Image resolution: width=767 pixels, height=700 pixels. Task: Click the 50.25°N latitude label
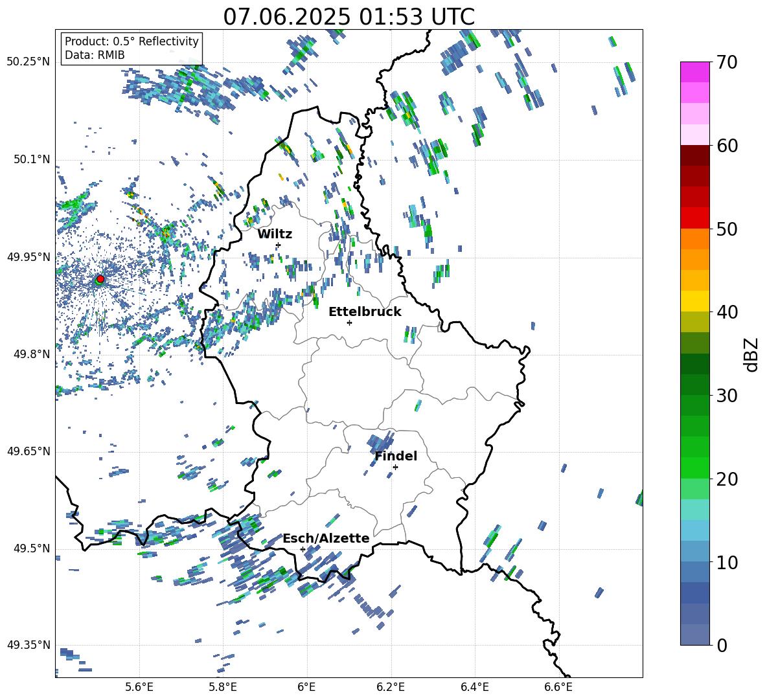[x=29, y=62]
